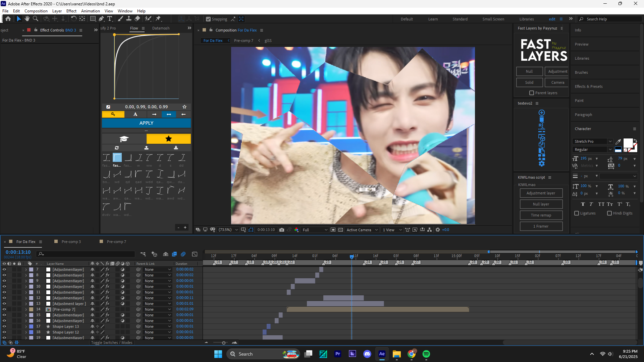Select the Pen tool

coord(101,19)
